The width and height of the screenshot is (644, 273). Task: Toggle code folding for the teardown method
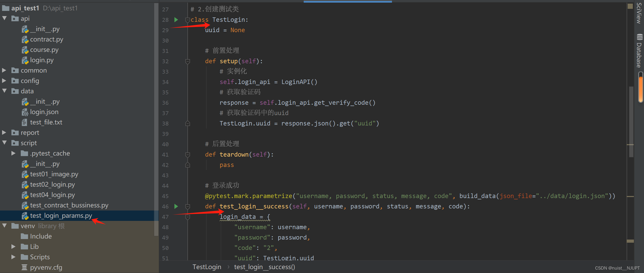tap(187, 155)
